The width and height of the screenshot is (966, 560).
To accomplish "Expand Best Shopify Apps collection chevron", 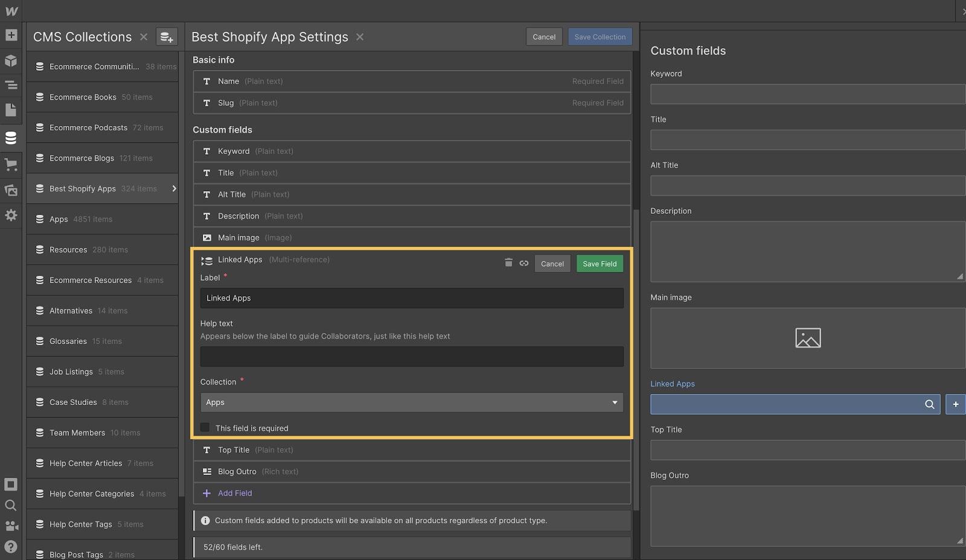I will tap(174, 188).
